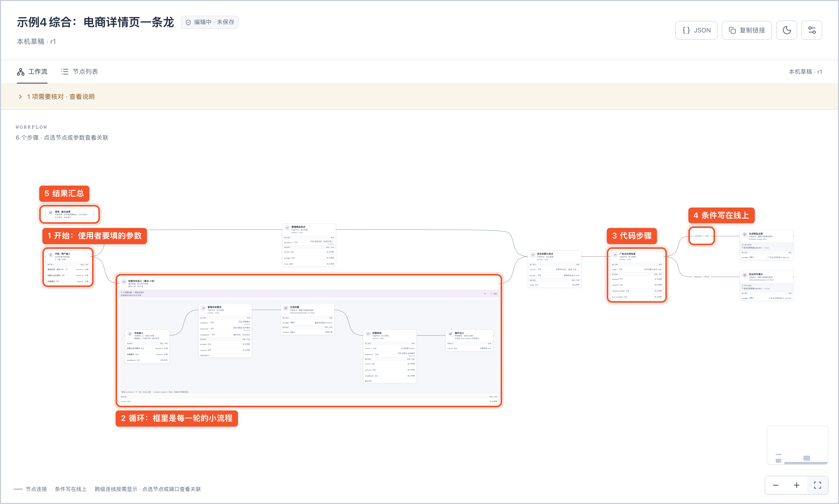
Task: Click the 给出改写建议 node cube icon
Action: 745,276
